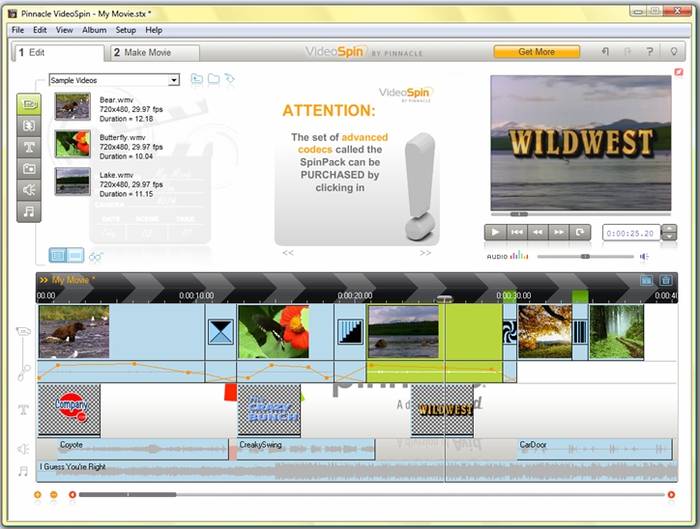The height and width of the screenshot is (529, 700).
Task: Go to next page with >> arrows
Action: coord(425,253)
